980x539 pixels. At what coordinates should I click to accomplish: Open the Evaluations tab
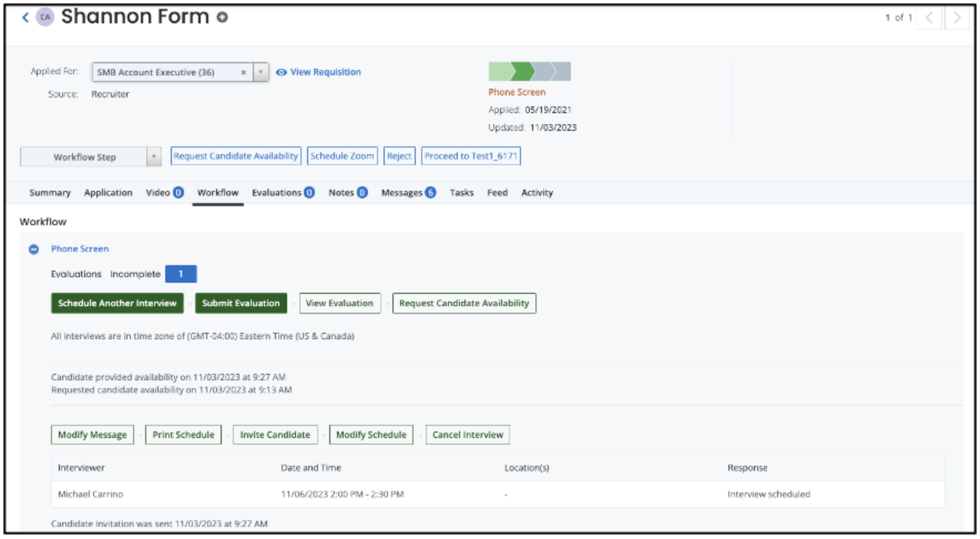[283, 192]
